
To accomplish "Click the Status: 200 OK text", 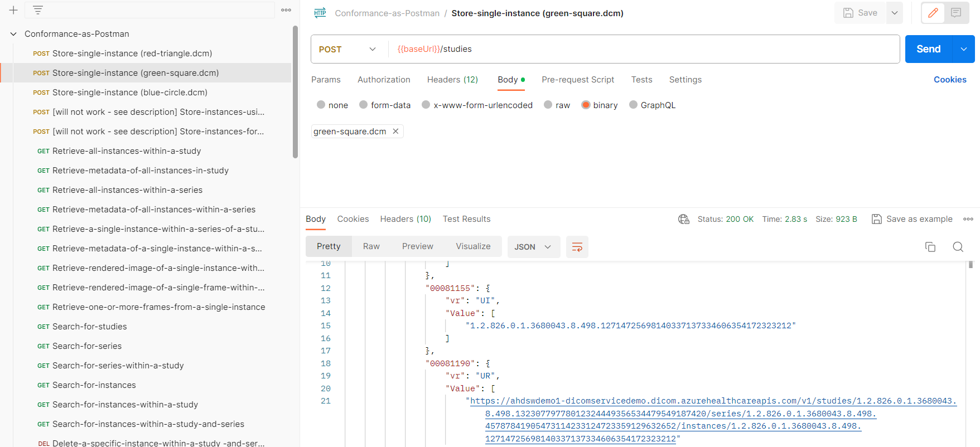I will click(x=725, y=219).
